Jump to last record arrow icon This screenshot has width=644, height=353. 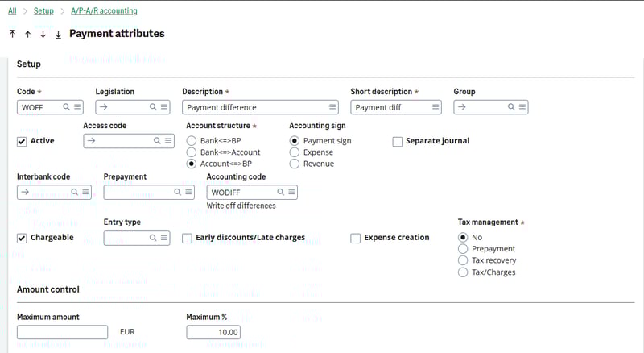pos(58,35)
